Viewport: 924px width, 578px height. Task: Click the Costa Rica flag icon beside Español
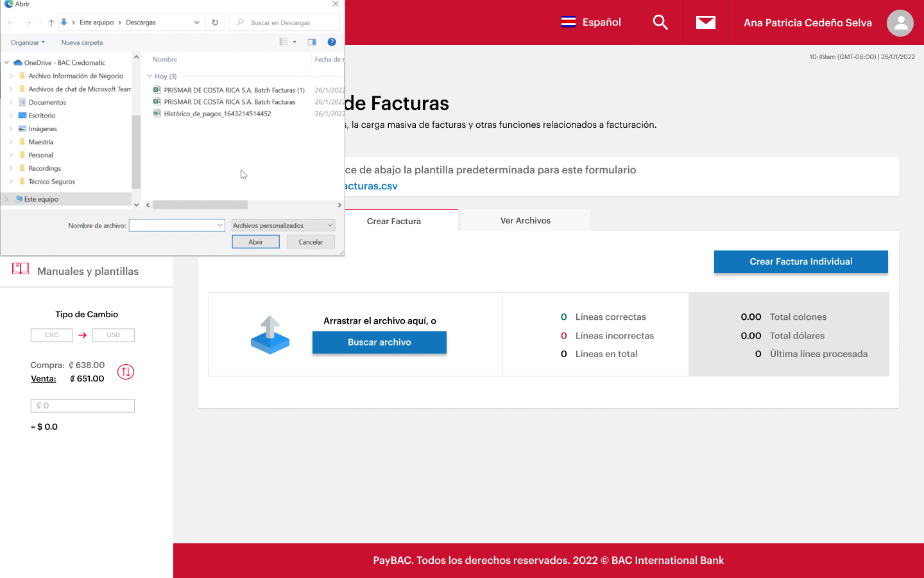[x=569, y=22]
